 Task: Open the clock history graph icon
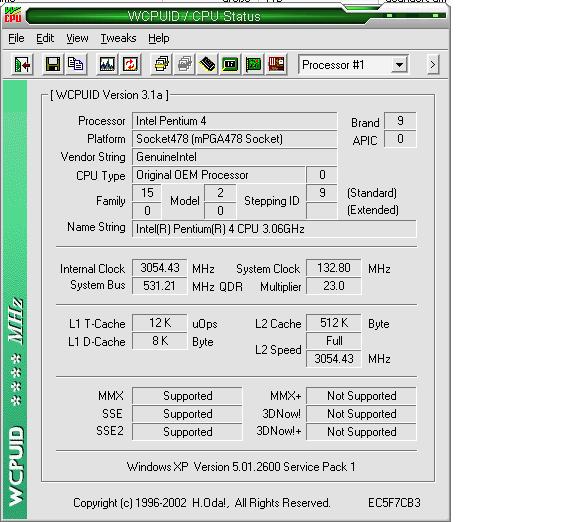107,65
